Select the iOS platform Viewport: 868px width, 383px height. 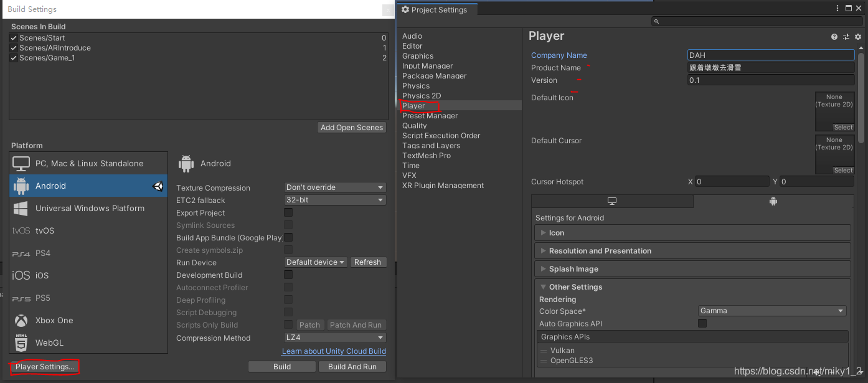tap(88, 275)
